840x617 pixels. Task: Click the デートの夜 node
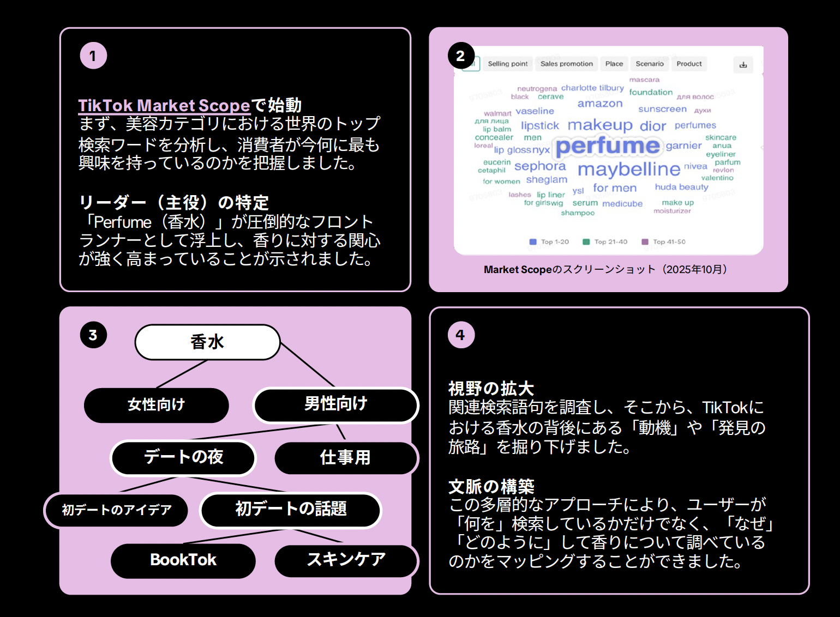[x=183, y=457]
